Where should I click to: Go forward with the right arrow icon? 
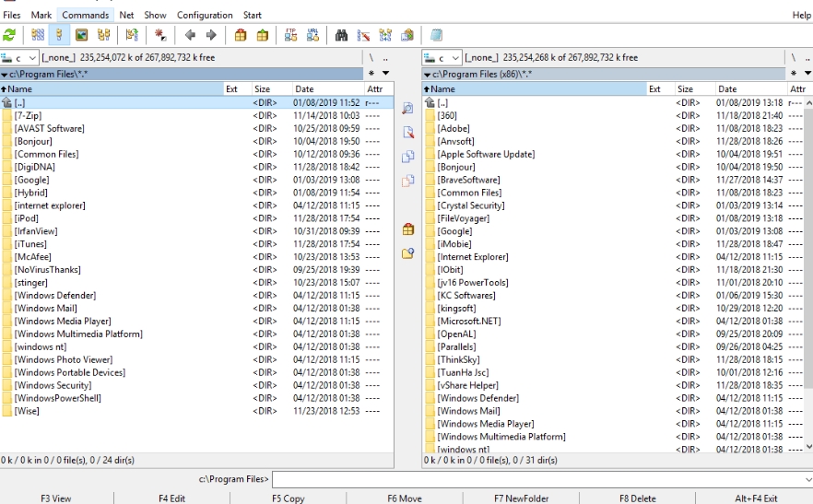pyautogui.click(x=211, y=35)
